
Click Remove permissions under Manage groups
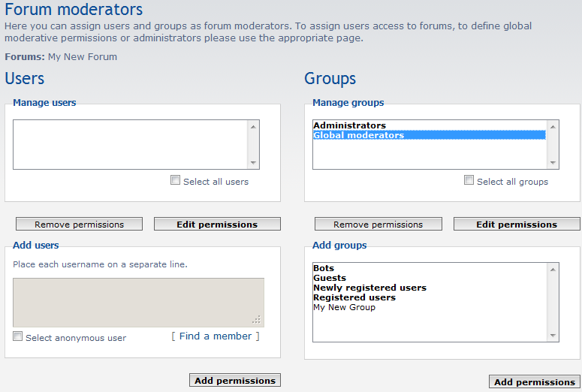(378, 224)
